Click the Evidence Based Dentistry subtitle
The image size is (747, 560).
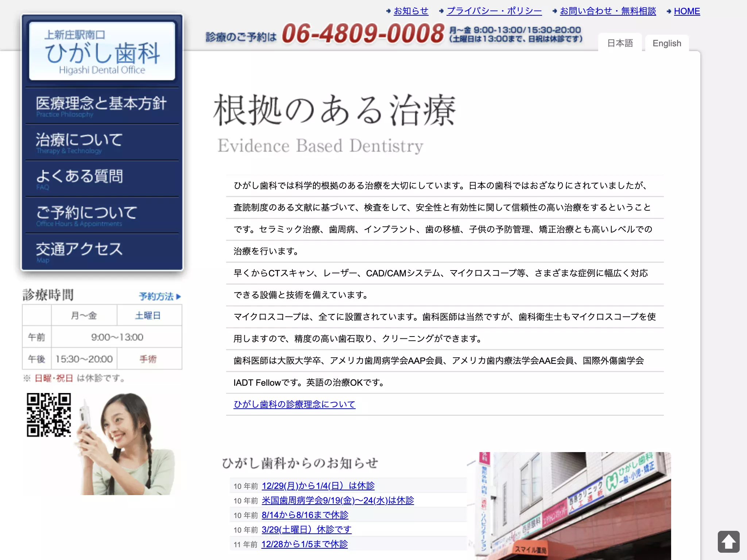(x=320, y=146)
